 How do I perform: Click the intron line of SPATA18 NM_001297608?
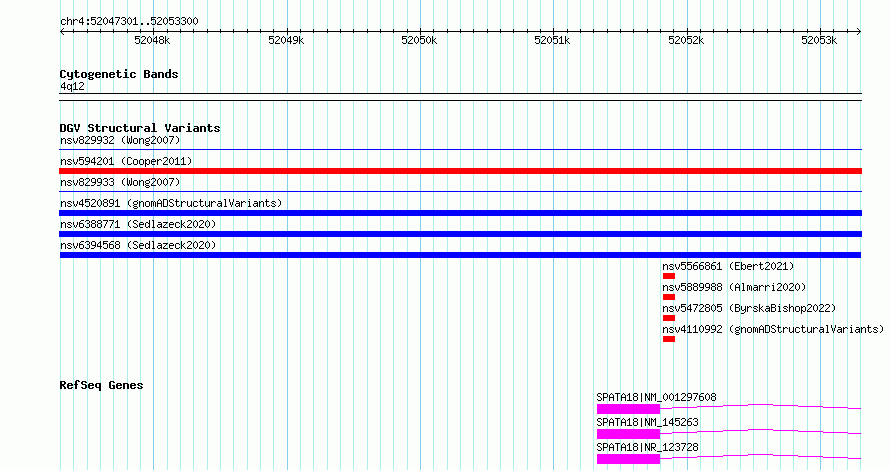click(x=761, y=405)
